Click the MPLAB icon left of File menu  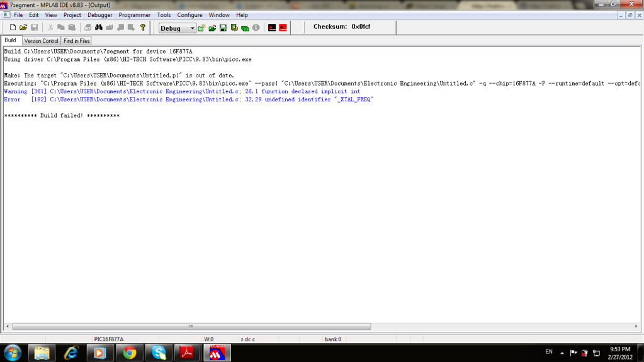6,14
